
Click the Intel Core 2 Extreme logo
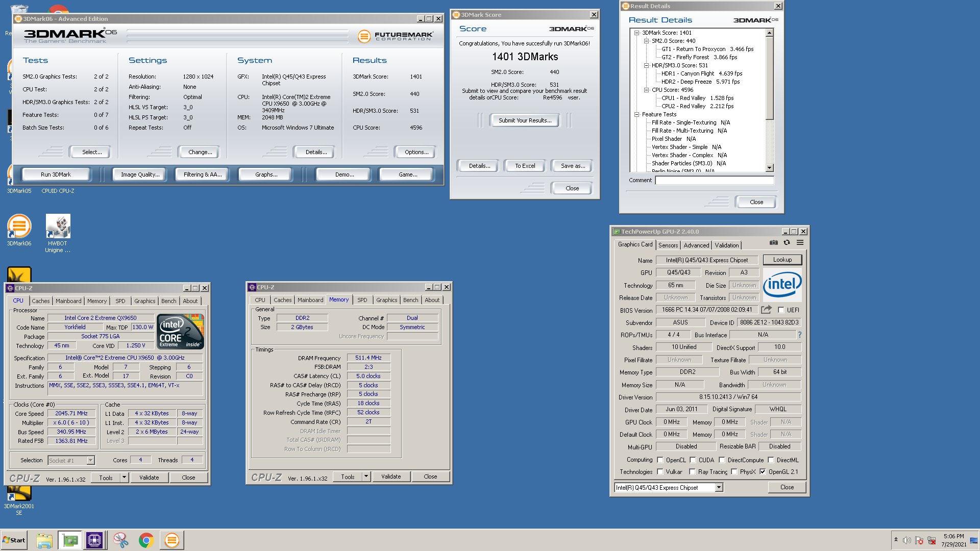pyautogui.click(x=180, y=332)
